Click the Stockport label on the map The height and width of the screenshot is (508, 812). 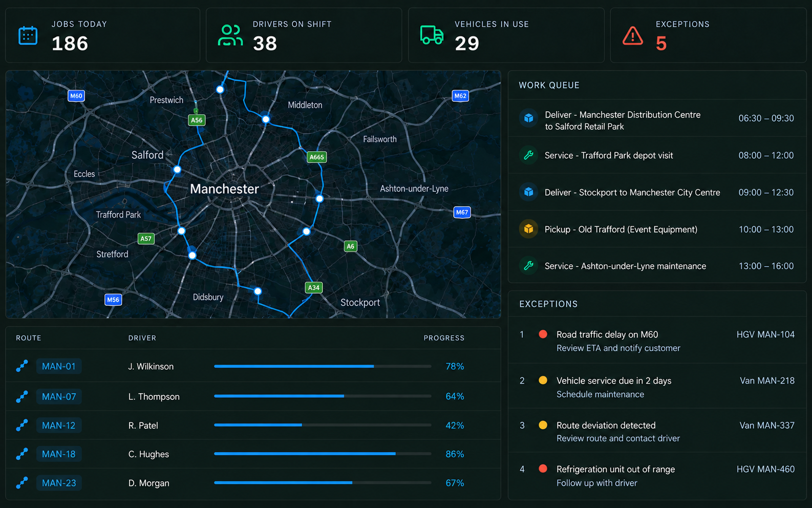pyautogui.click(x=360, y=303)
